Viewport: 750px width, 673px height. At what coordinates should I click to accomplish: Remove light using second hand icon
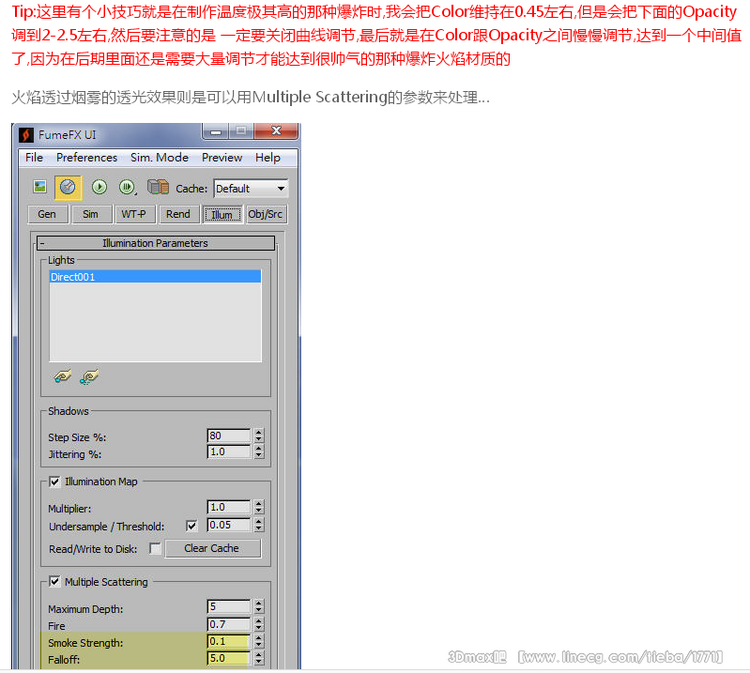[89, 377]
